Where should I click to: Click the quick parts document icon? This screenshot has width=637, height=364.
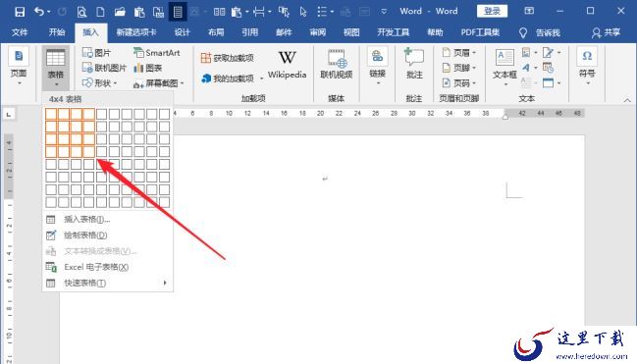526,52
